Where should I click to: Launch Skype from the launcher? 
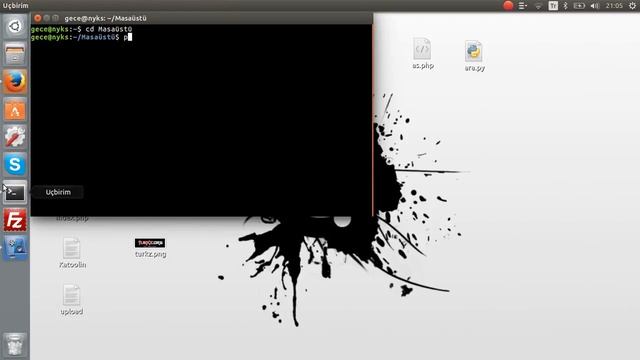pyautogui.click(x=15, y=165)
